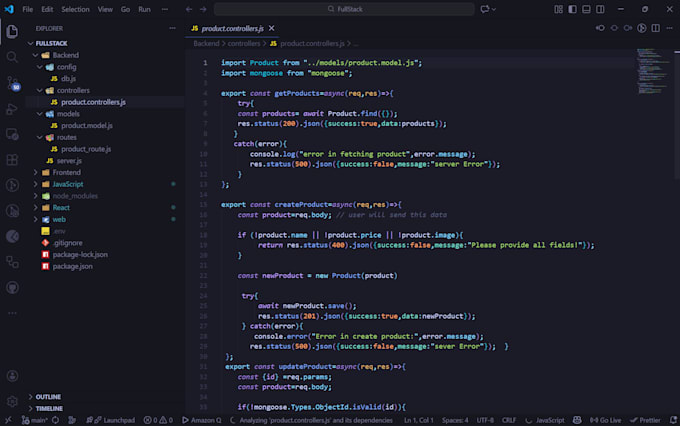Screen dimensions: 680x426
Task: Toggle the leftmost change circle icon above the editor
Action: point(600,28)
